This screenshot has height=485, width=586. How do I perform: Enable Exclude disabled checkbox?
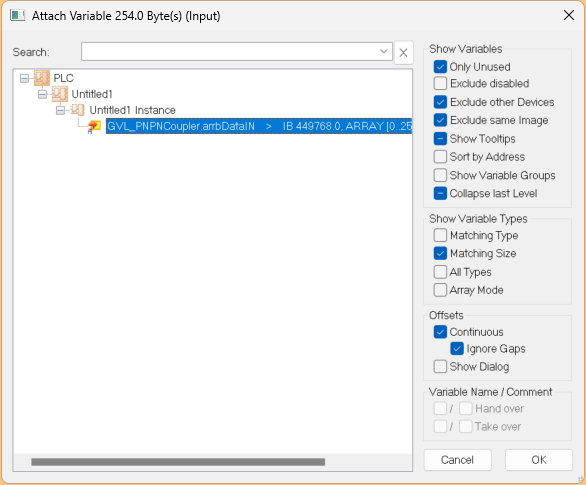[x=440, y=83]
